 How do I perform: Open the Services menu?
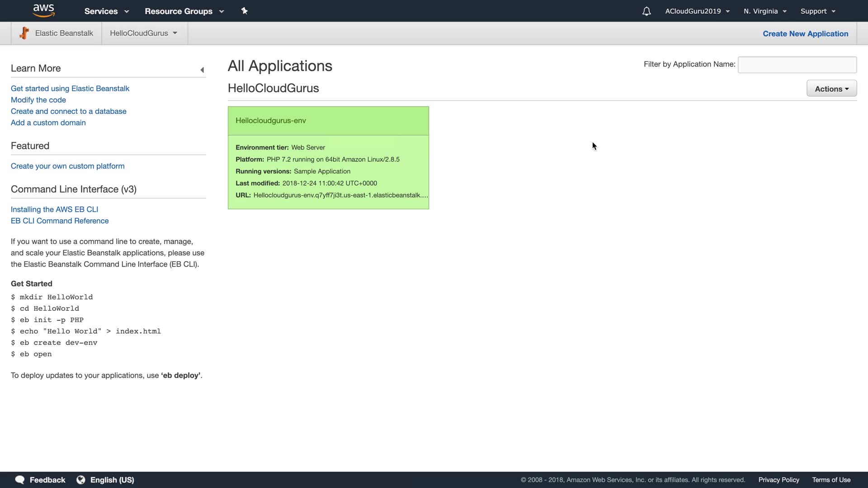point(106,11)
